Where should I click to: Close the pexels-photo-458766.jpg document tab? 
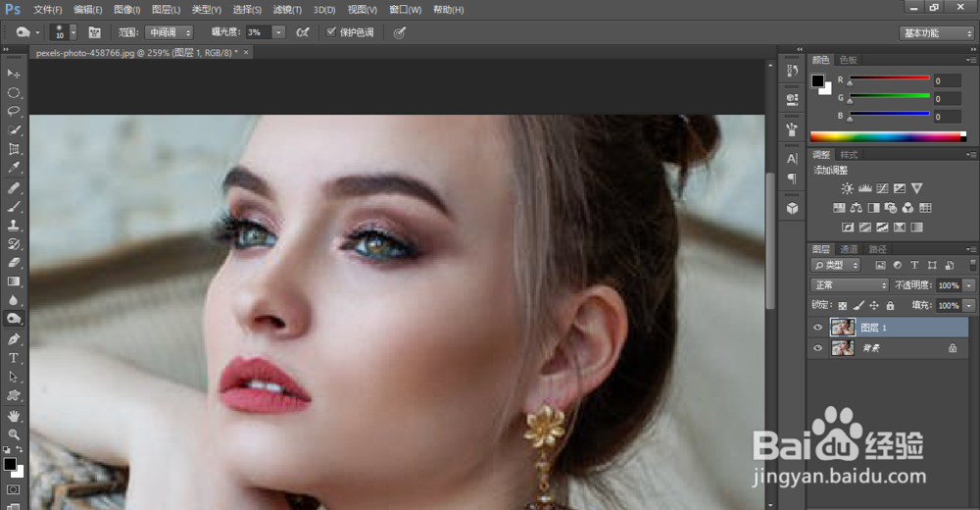click(246, 53)
